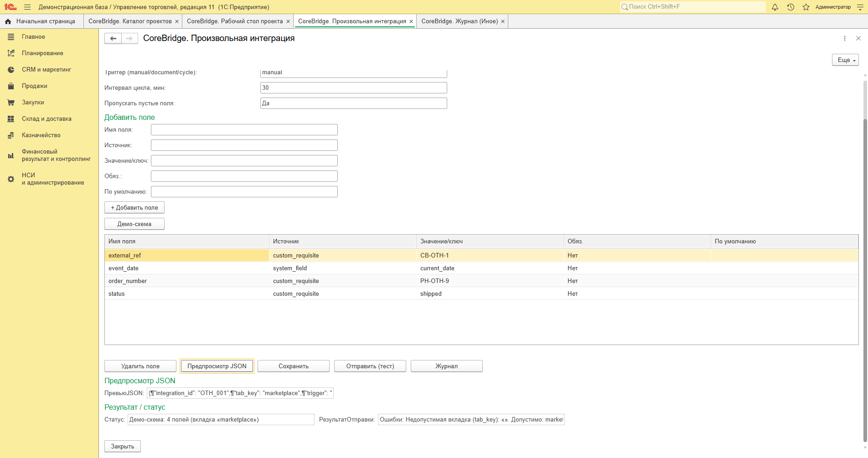Click the Удалить поле button
The image size is (868, 458).
click(x=140, y=366)
